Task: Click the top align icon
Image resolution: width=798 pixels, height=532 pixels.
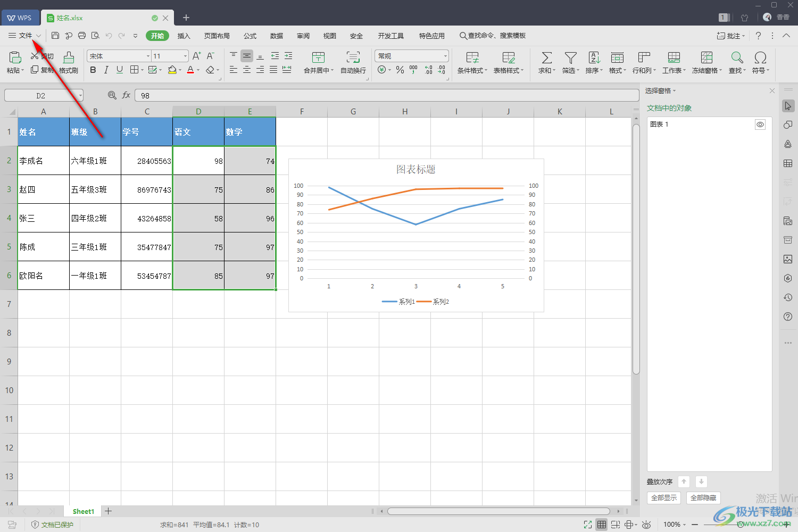Action: tap(234, 56)
